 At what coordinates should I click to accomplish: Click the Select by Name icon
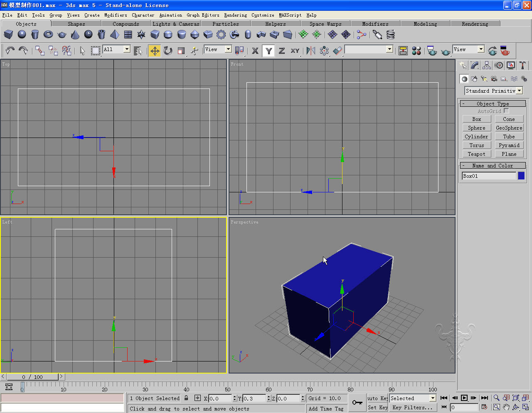point(138,51)
